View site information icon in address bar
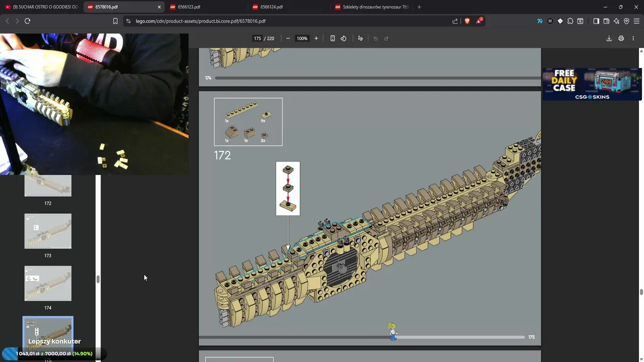 coord(128,21)
